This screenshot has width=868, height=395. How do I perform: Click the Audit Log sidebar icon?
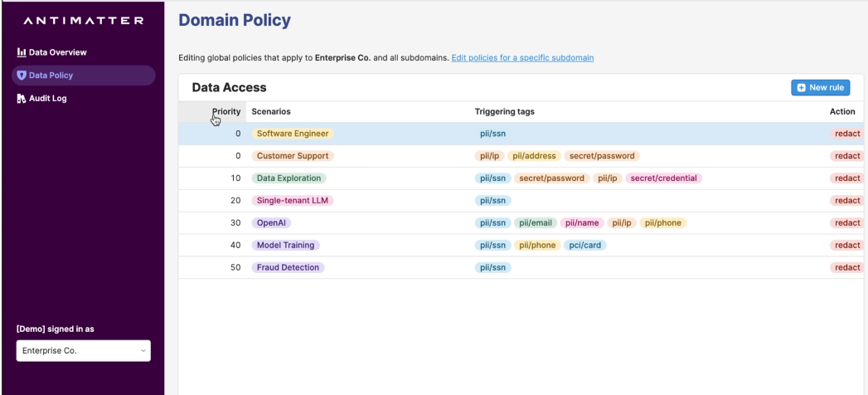21,98
